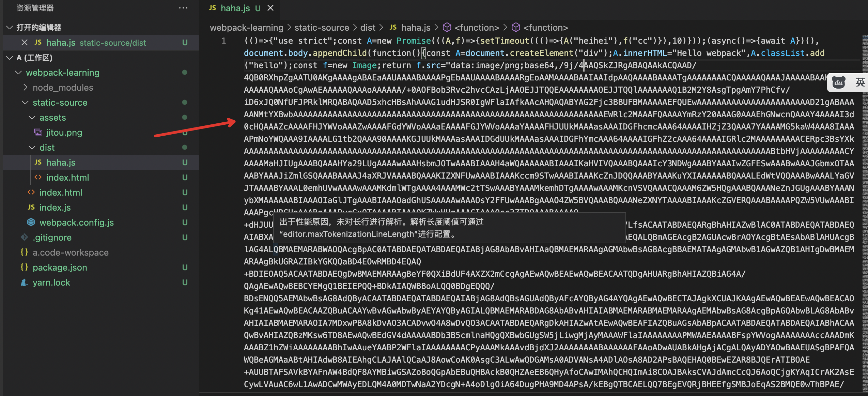The height and width of the screenshot is (396, 868).
Task: Collapse the dist folder
Action: tap(32, 148)
